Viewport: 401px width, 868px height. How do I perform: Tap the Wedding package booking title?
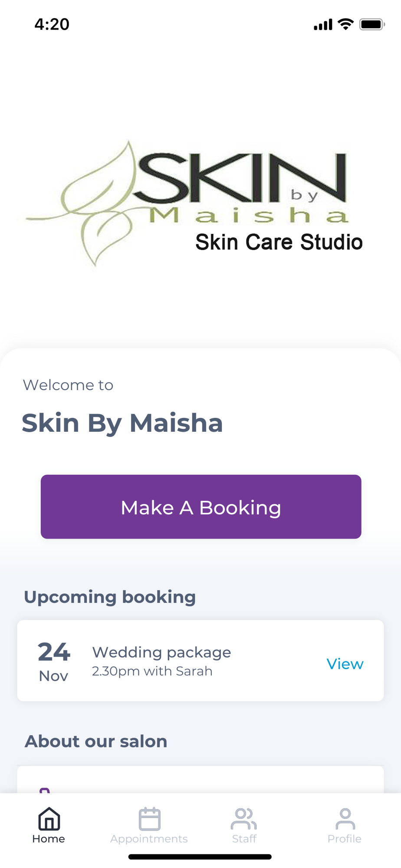(x=161, y=652)
